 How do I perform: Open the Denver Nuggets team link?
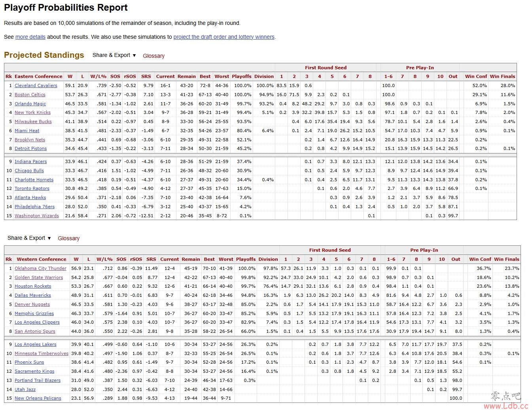click(x=32, y=304)
